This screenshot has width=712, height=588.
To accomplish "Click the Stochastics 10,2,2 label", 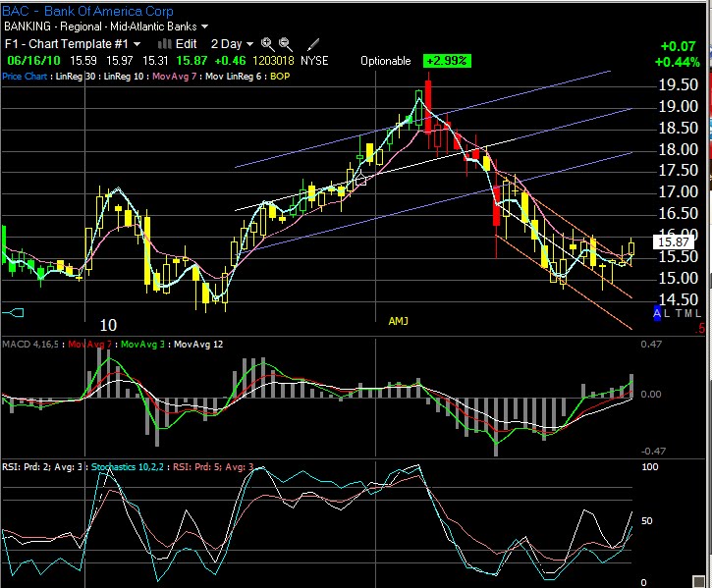I will point(127,466).
